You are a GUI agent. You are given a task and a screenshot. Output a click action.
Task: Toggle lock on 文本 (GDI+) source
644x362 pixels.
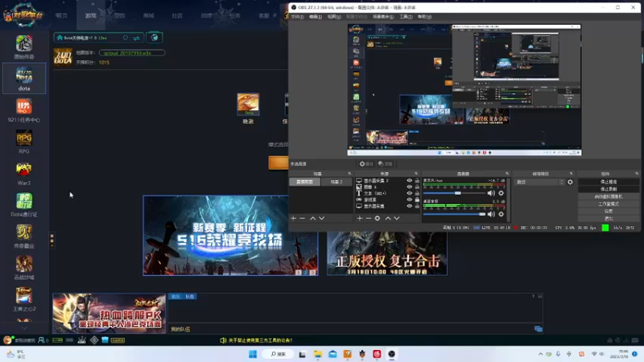(x=417, y=193)
